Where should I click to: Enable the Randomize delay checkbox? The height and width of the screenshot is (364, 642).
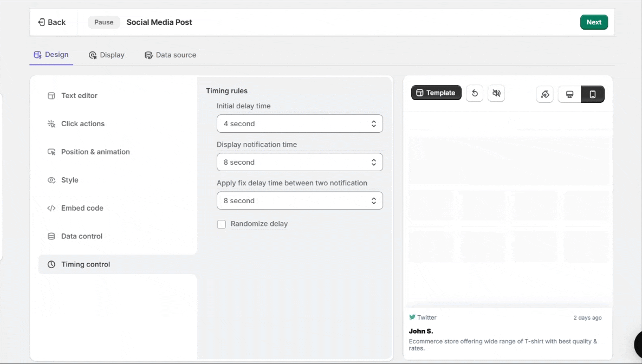coord(222,224)
